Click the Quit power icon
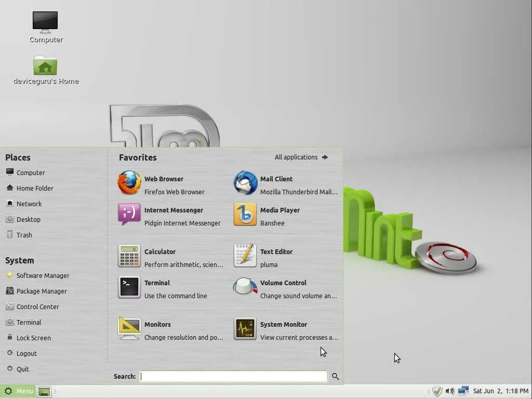The width and height of the screenshot is (532, 399). point(10,368)
